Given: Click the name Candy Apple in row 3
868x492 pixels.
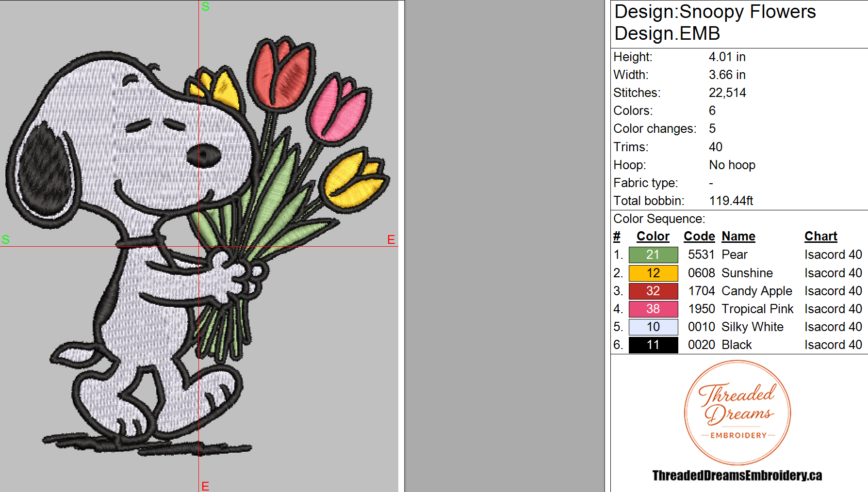Looking at the screenshot, I should click(x=757, y=291).
